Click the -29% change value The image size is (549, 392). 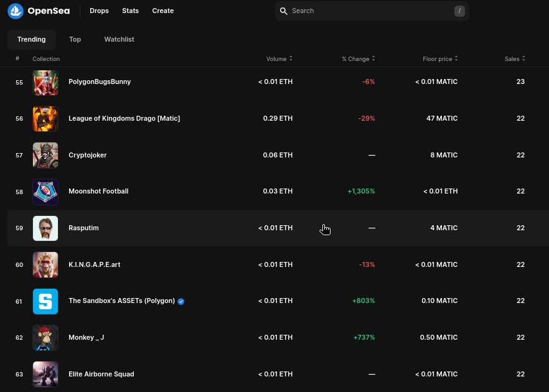pyautogui.click(x=367, y=118)
